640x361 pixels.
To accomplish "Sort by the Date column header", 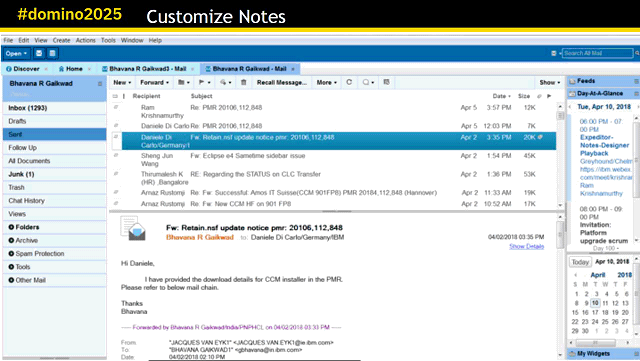I will pyautogui.click(x=501, y=96).
